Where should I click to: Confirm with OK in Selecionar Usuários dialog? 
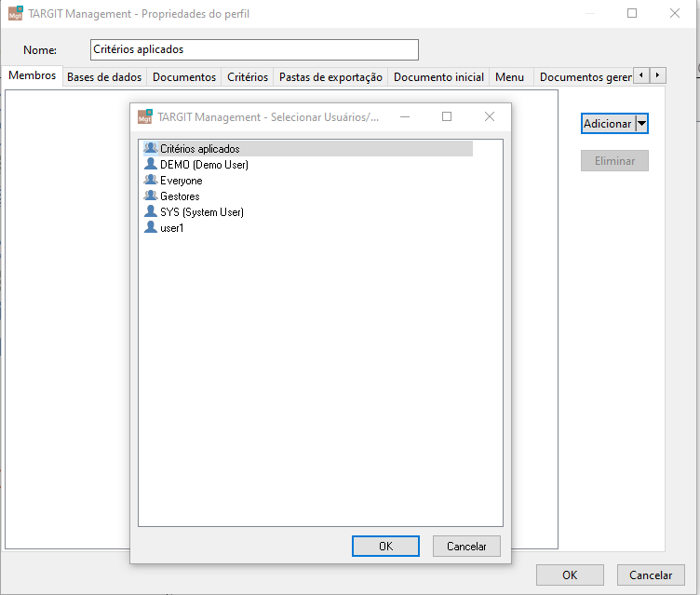pyautogui.click(x=385, y=547)
